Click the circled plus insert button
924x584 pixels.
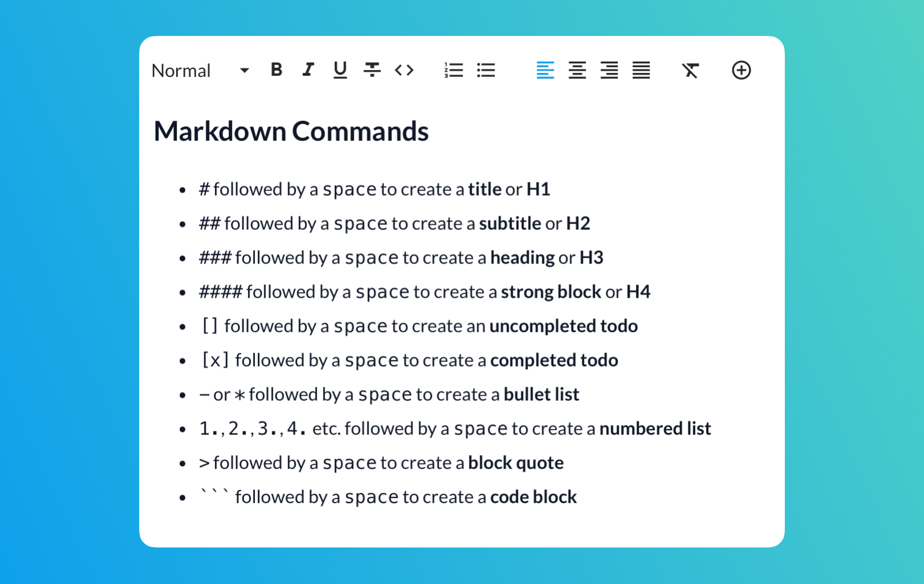(741, 70)
